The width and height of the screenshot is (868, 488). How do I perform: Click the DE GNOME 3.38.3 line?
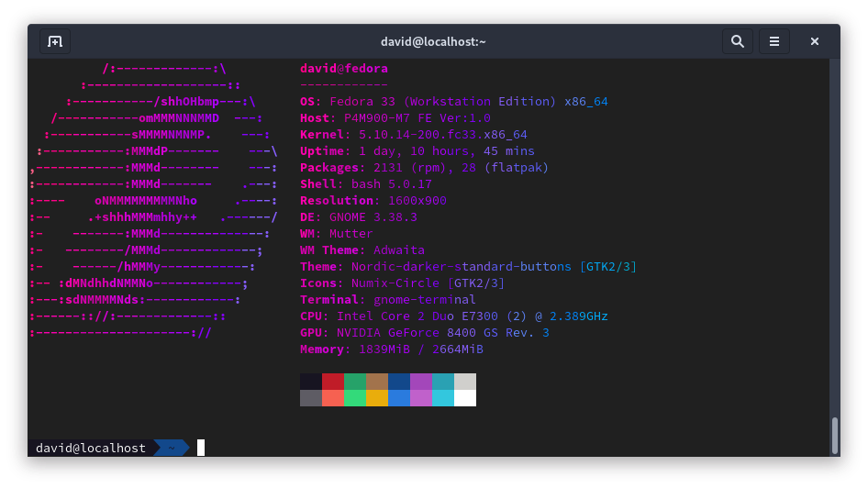point(359,217)
